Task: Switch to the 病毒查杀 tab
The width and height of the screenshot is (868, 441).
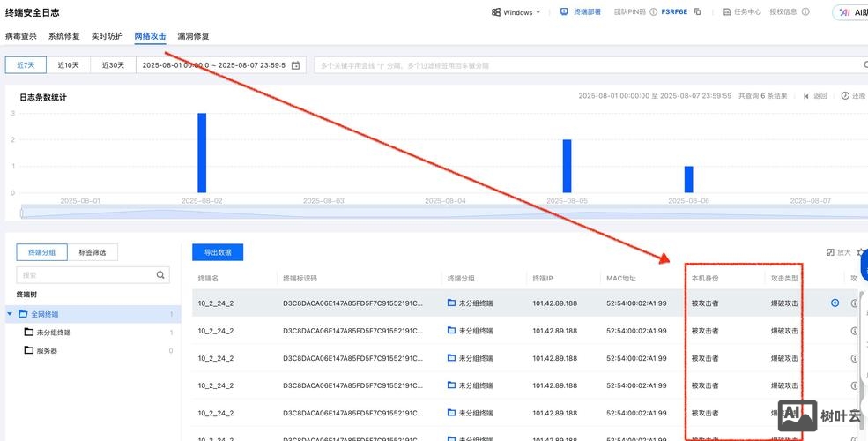Action: point(21,36)
